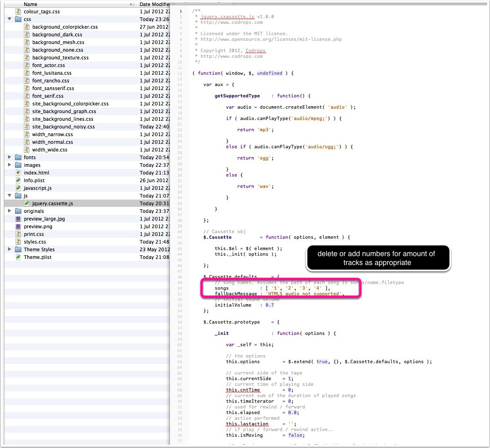The width and height of the screenshot is (490, 448).
Task: Select width_normal.css file name
Action: pyautogui.click(x=52, y=142)
